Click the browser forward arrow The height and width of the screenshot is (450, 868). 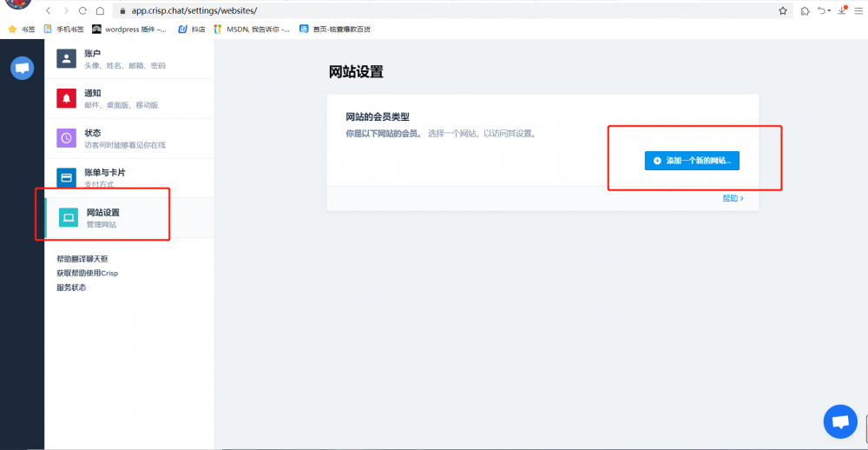[x=66, y=10]
